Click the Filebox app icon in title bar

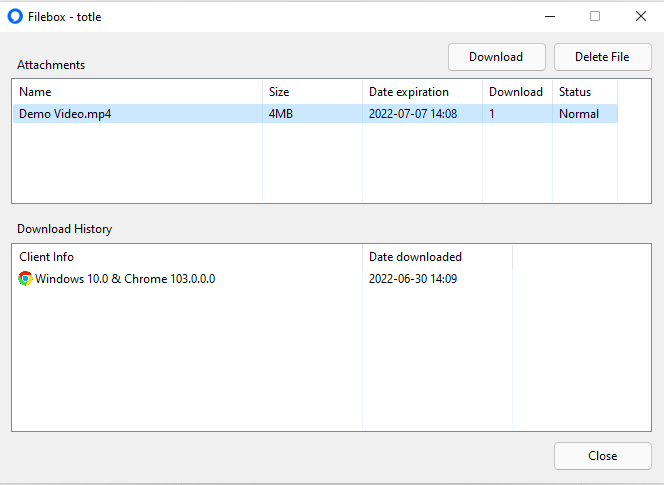click(x=15, y=17)
